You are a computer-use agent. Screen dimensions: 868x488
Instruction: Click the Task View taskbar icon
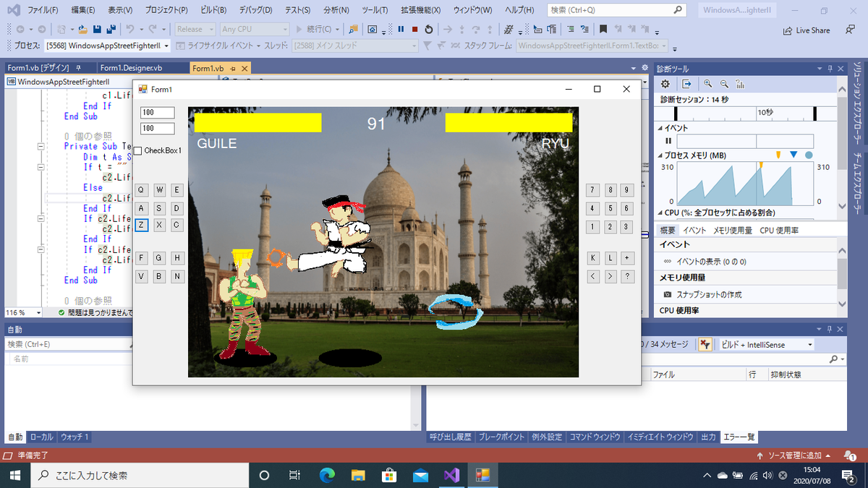tap(294, 475)
